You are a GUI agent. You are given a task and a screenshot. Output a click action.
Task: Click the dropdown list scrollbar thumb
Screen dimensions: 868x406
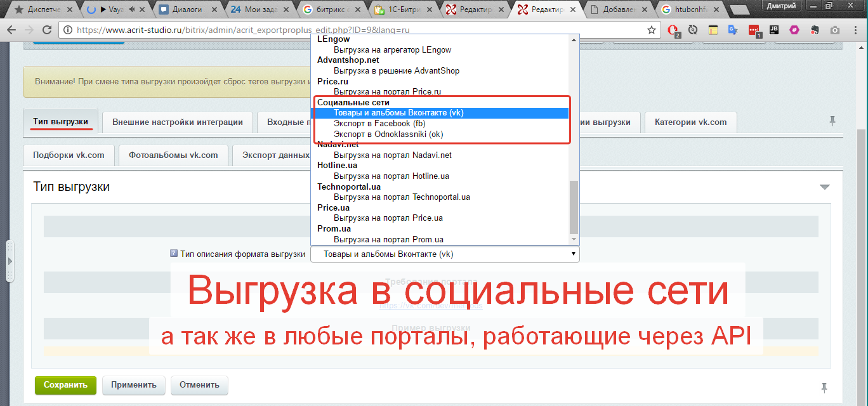click(574, 206)
